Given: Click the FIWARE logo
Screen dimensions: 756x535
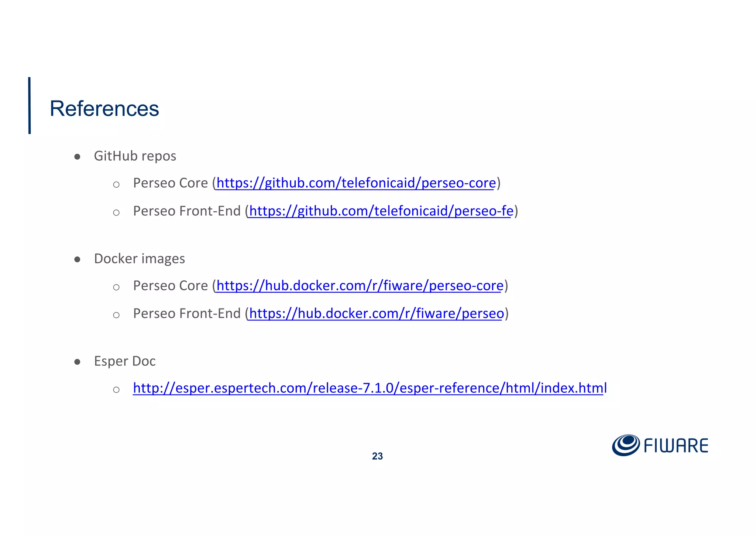Looking at the screenshot, I should [660, 445].
